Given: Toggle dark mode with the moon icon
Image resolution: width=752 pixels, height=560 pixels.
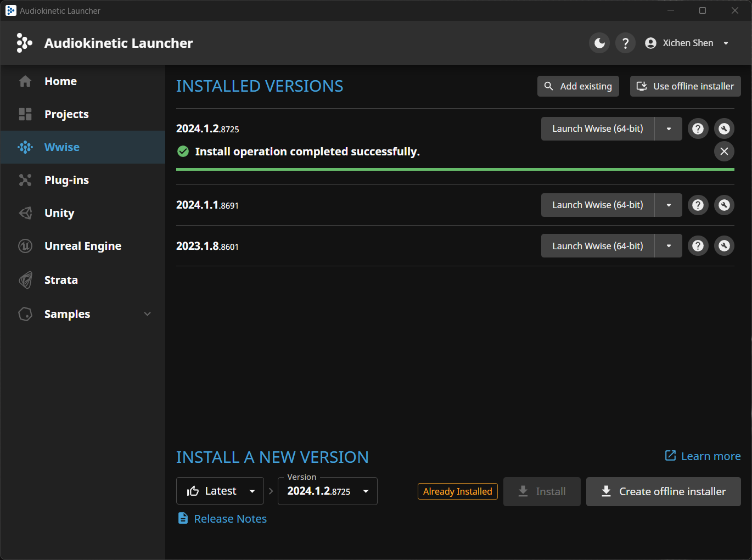Looking at the screenshot, I should pyautogui.click(x=599, y=43).
